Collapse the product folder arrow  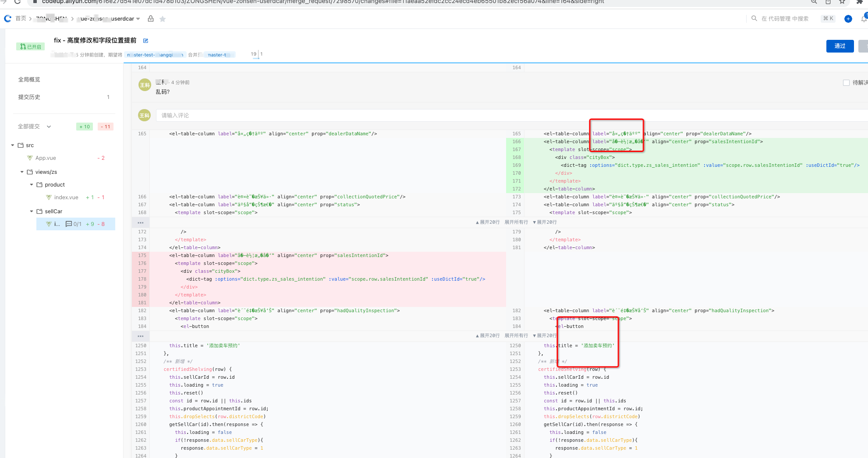[32, 185]
